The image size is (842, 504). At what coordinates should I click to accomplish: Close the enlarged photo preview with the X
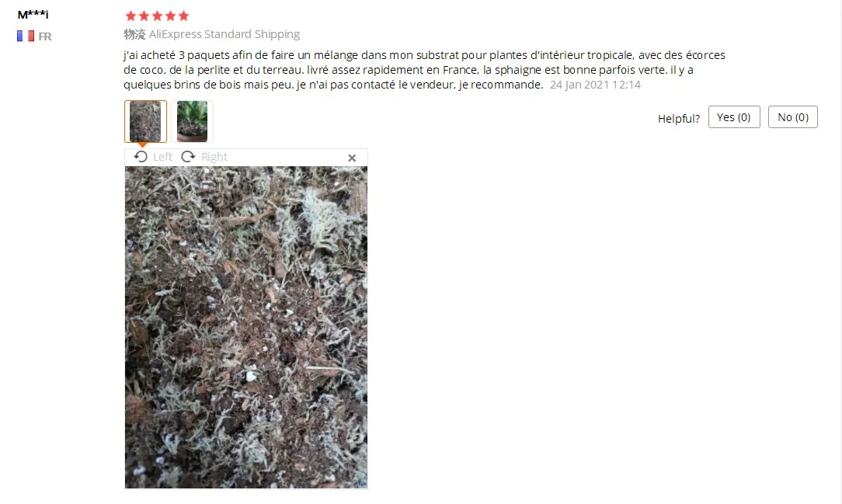click(x=352, y=158)
